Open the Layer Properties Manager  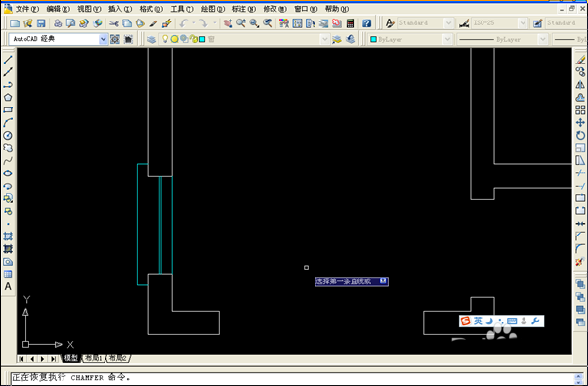(151, 39)
